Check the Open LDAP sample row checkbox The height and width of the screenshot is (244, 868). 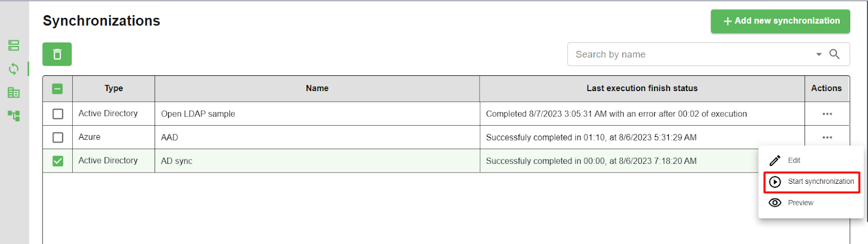click(x=58, y=114)
